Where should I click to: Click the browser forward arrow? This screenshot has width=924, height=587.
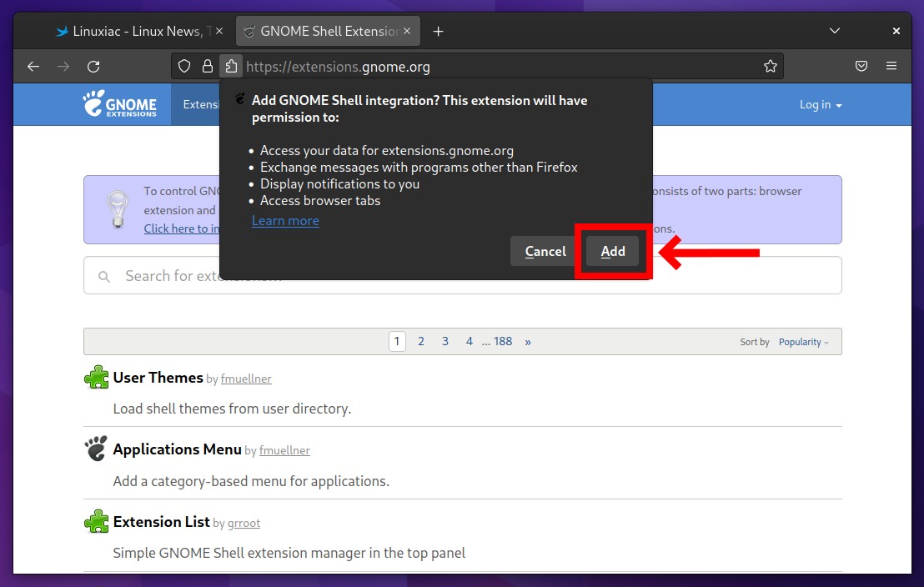click(x=63, y=67)
